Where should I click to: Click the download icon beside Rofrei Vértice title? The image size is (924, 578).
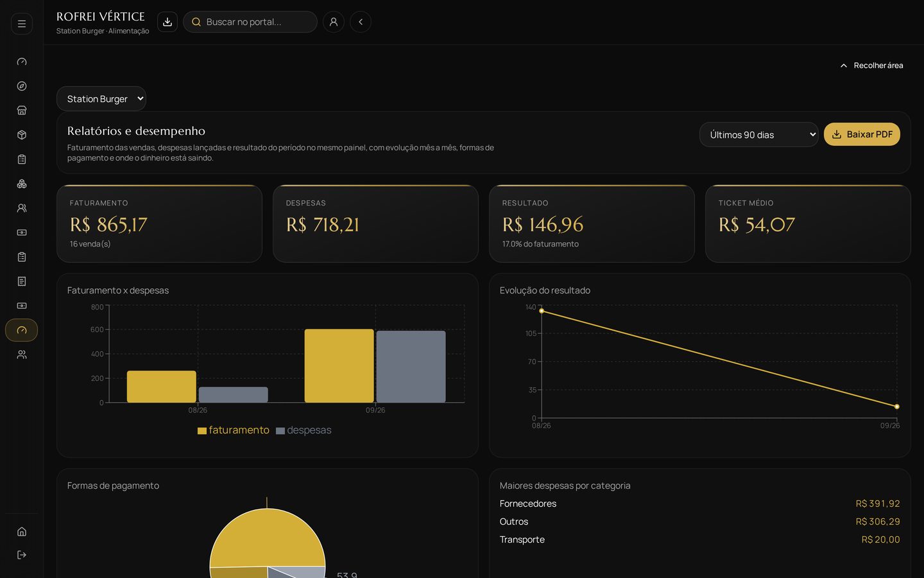click(167, 22)
